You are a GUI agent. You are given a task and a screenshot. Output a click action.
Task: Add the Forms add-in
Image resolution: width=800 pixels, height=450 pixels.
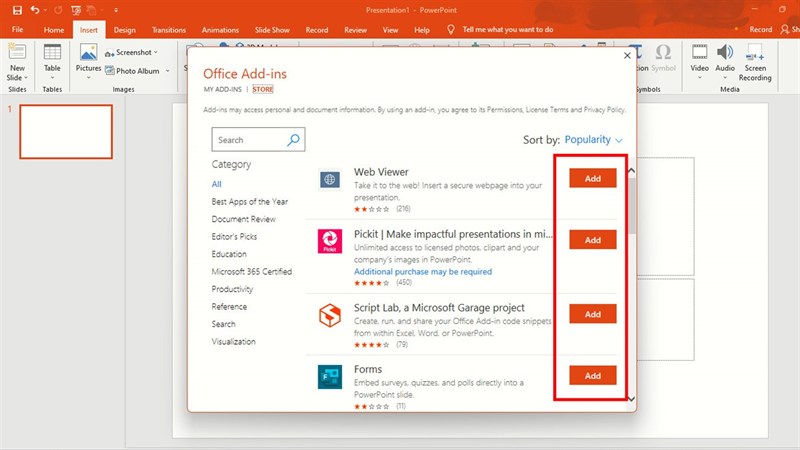[x=593, y=376]
